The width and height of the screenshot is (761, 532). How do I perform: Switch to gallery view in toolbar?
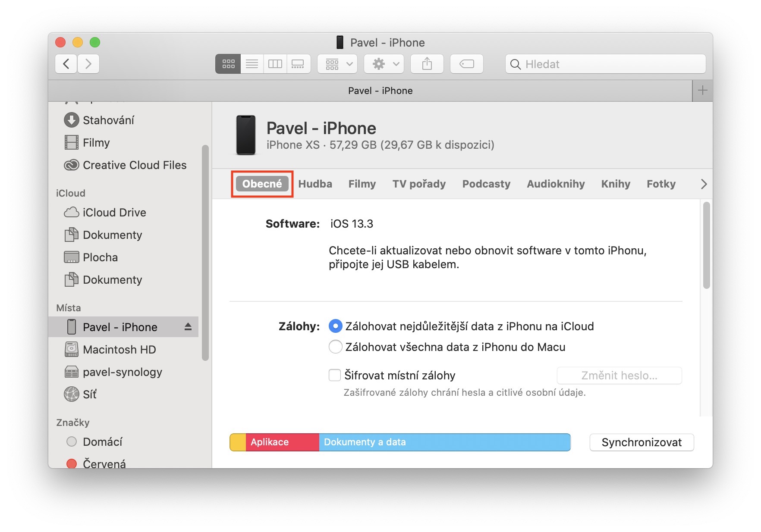tap(298, 64)
